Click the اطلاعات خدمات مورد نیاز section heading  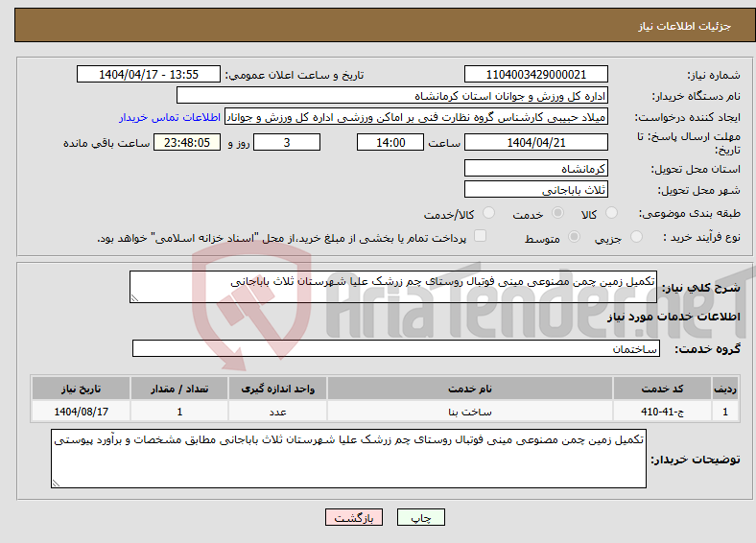[x=673, y=317]
